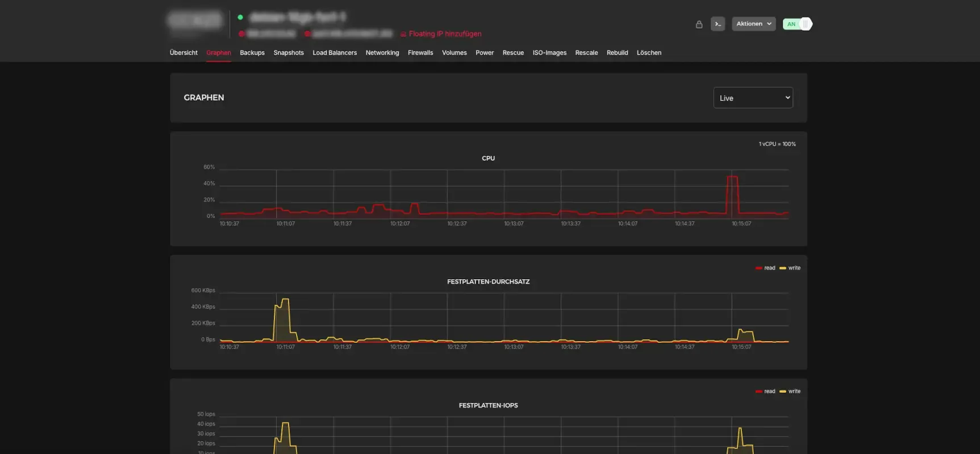This screenshot has height=454, width=980.
Task: Click the 60% CPU axis label
Action: pyautogui.click(x=209, y=167)
